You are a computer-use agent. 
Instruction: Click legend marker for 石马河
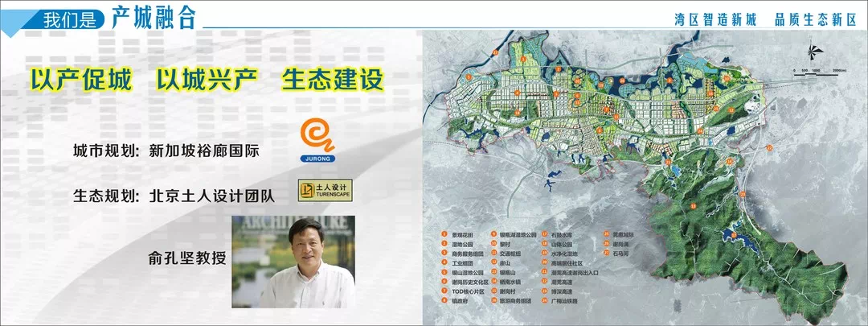click(x=604, y=253)
